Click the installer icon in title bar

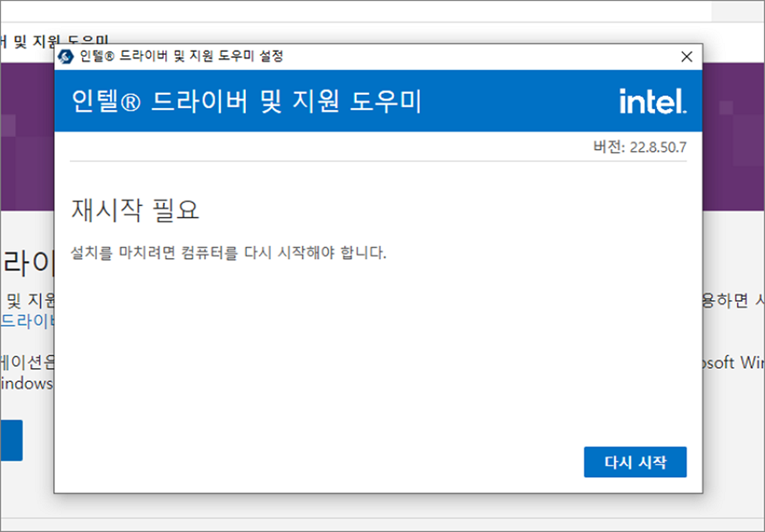coord(66,57)
